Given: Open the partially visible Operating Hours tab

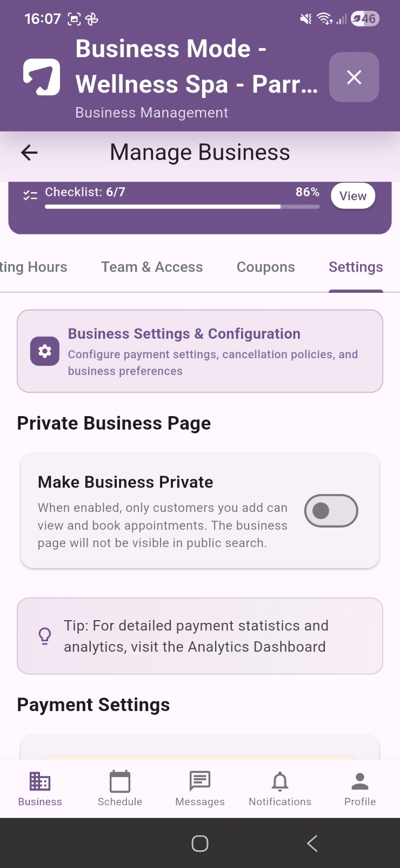Looking at the screenshot, I should pos(34,267).
